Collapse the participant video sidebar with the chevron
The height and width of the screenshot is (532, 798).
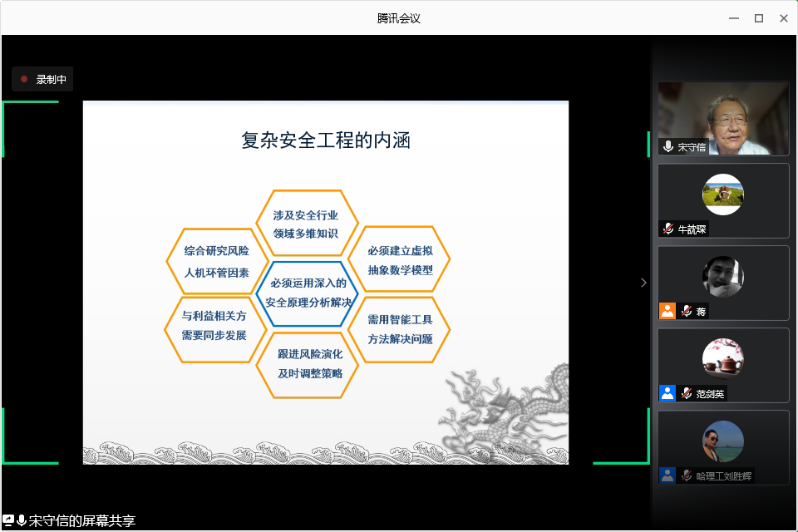point(643,283)
